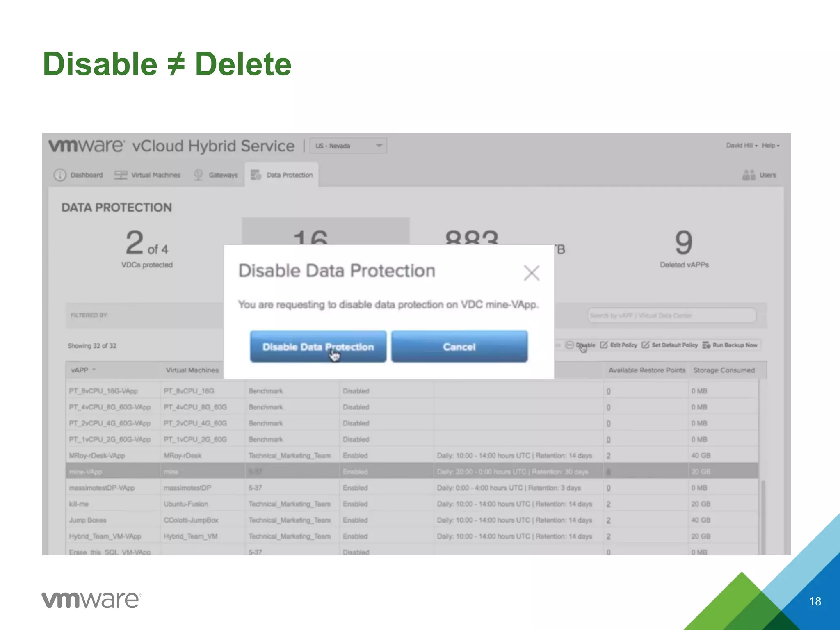Open restore points link for Jump Boxes
The height and width of the screenshot is (630, 840).
[x=609, y=520]
